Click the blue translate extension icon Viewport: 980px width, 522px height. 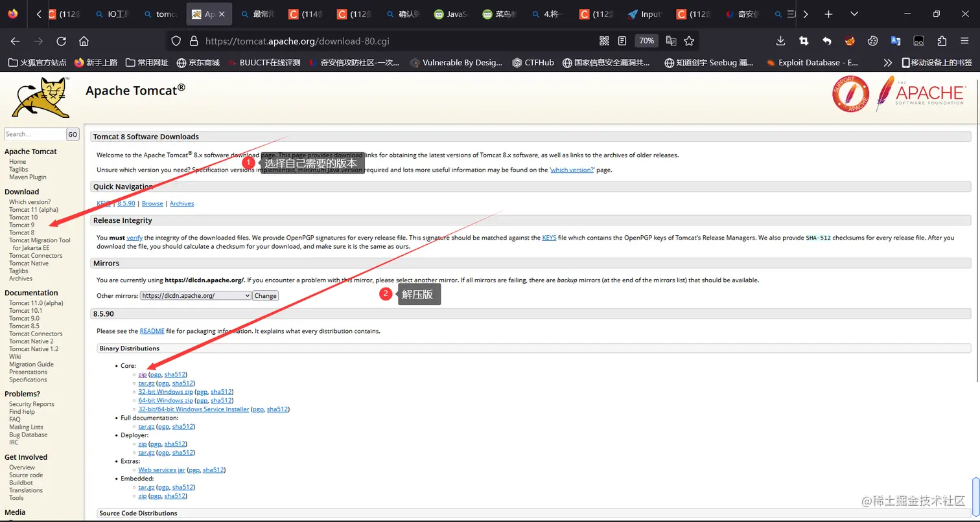click(896, 41)
